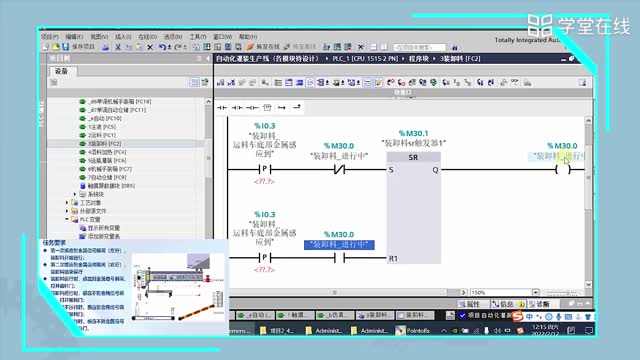This screenshot has height=360, width=640.
Task: Click the open branch icon in favorites
Action: [282, 107]
